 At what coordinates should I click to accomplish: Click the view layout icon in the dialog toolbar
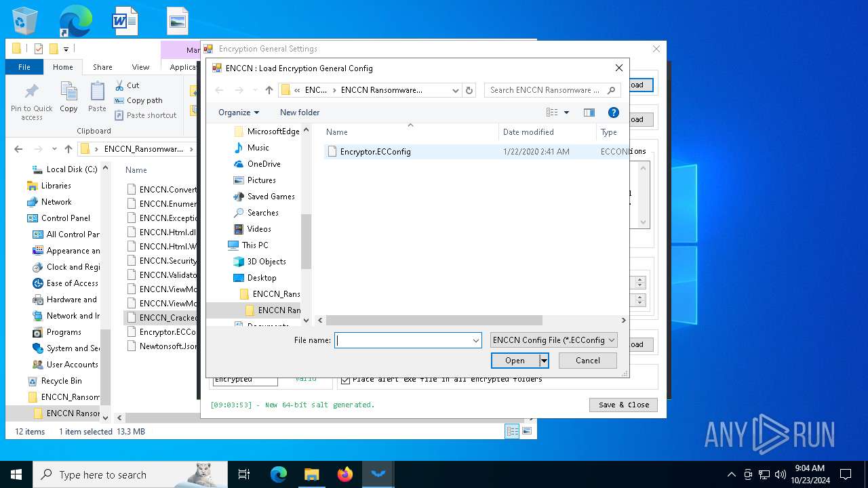click(x=553, y=113)
